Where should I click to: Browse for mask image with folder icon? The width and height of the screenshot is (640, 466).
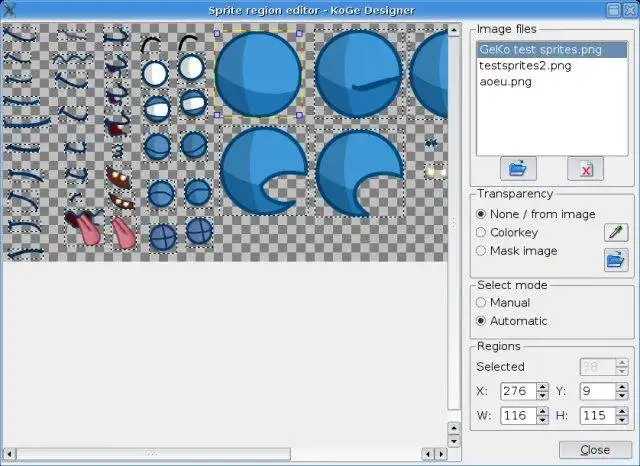(616, 260)
